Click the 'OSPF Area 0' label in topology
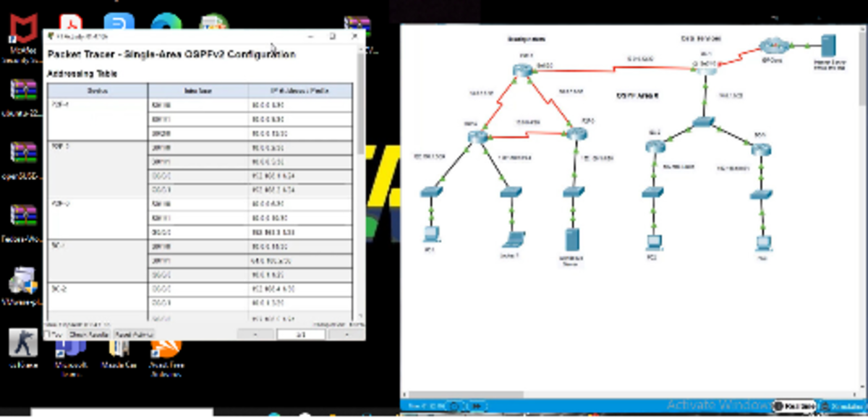 [x=637, y=95]
